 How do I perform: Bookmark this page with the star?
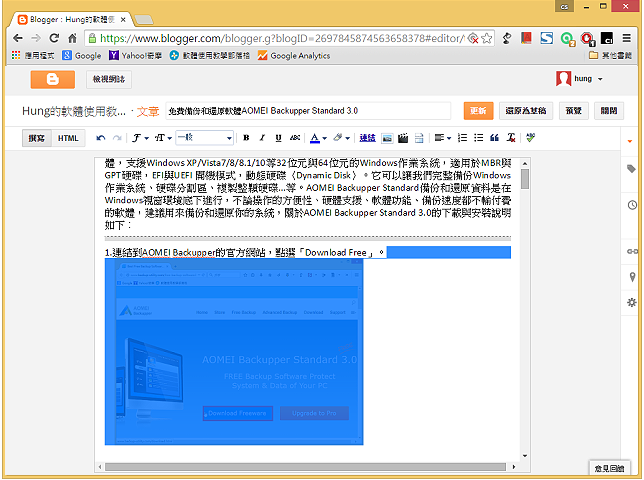point(487,38)
